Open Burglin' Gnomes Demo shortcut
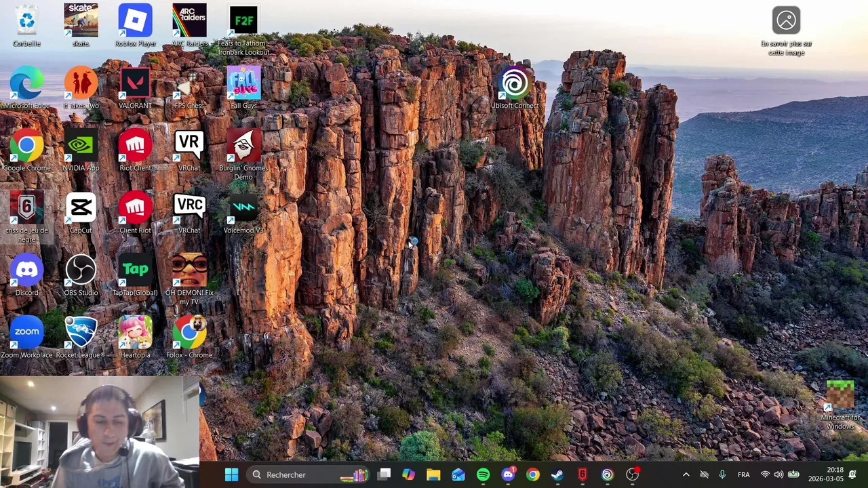Viewport: 868px width, 488px height. point(243,155)
